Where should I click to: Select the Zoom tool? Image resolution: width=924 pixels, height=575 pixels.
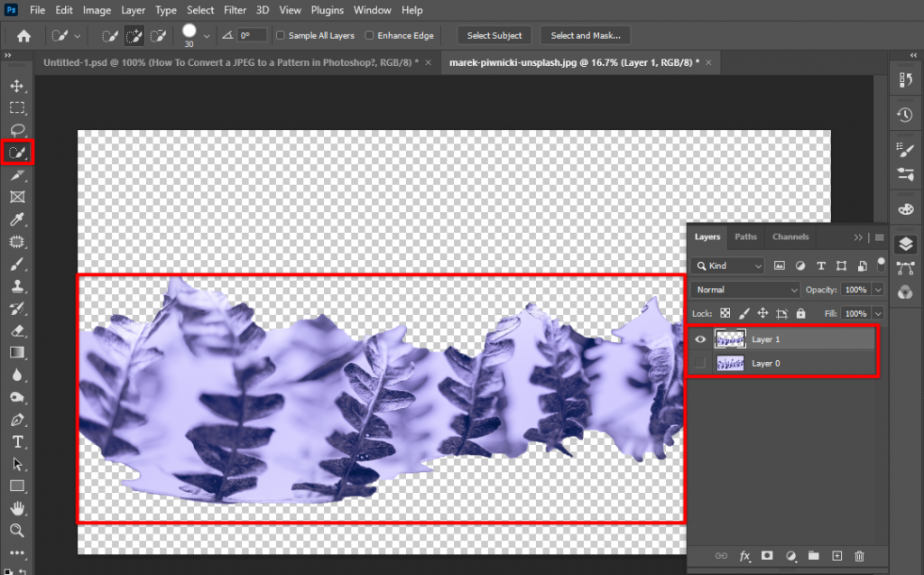(x=16, y=531)
